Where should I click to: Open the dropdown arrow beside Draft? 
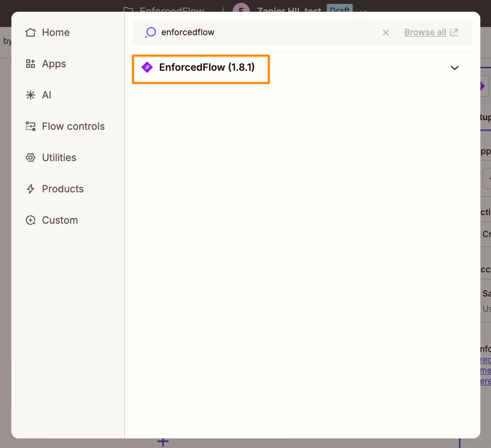coord(363,10)
